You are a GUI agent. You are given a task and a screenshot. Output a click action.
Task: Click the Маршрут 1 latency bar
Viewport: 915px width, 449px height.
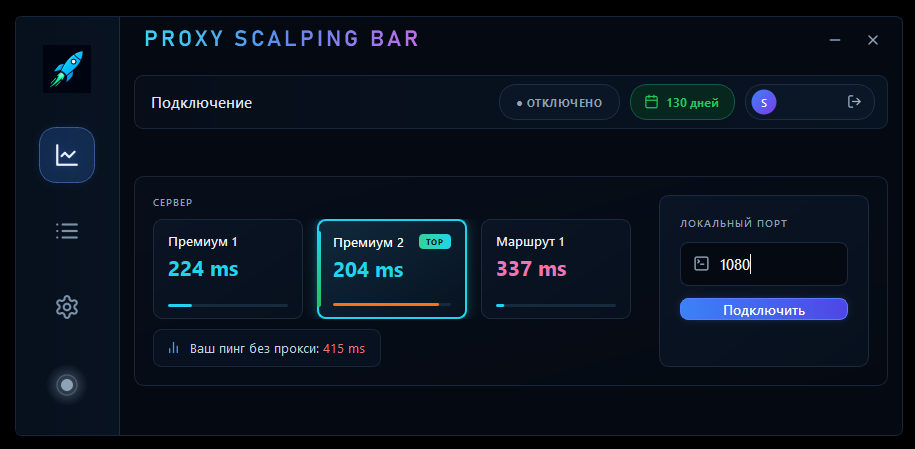point(556,305)
